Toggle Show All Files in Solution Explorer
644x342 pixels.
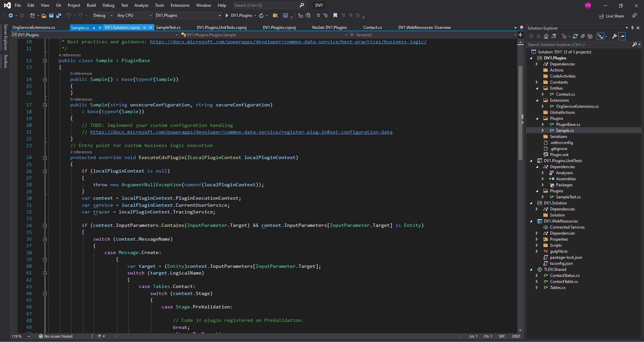click(x=590, y=36)
